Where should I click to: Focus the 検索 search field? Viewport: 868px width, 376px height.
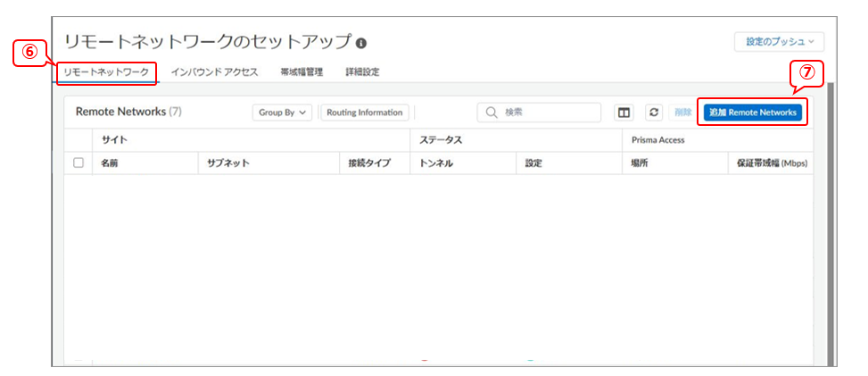(539, 113)
